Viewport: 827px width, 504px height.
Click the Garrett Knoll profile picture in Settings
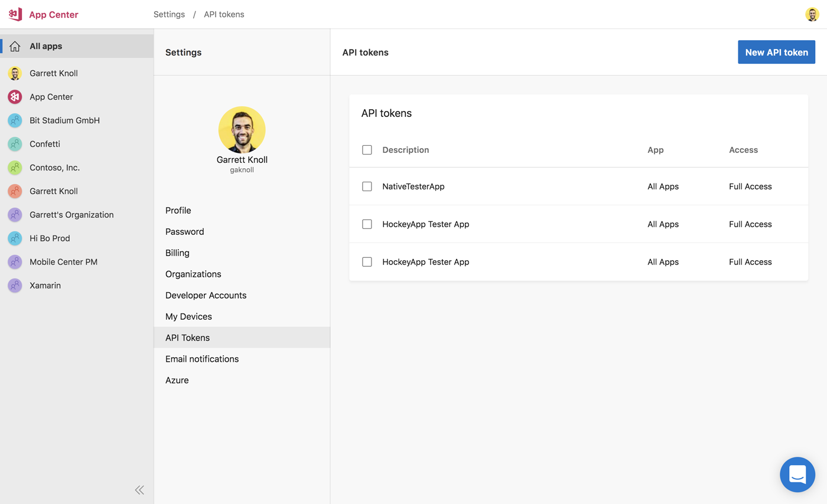(x=242, y=130)
